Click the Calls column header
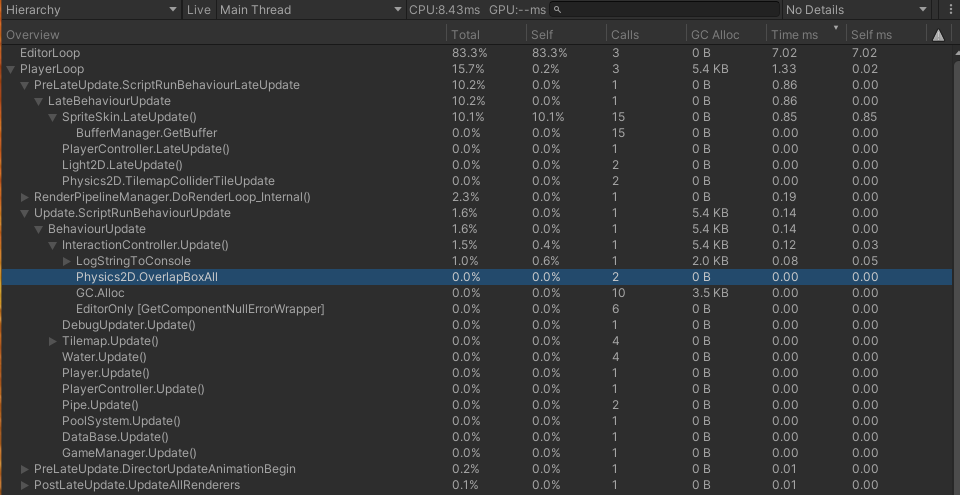Image resolution: width=960 pixels, height=495 pixels. click(x=647, y=35)
